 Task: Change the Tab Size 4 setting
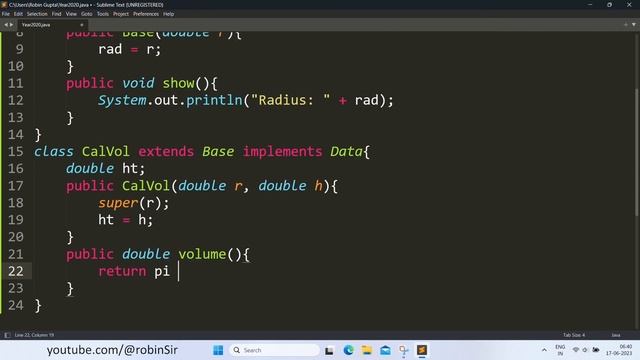coord(574,335)
